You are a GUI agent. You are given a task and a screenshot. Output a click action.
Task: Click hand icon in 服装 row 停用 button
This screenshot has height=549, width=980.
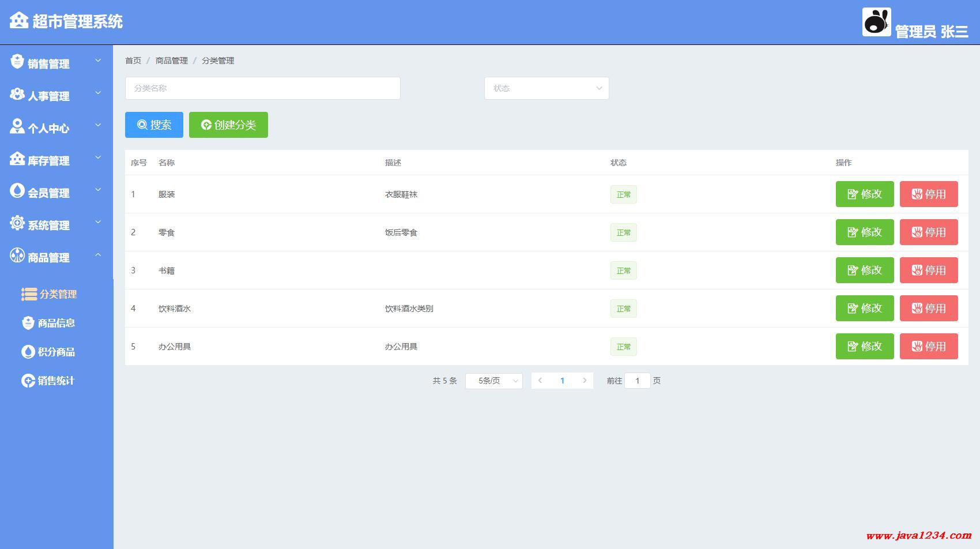click(x=917, y=194)
